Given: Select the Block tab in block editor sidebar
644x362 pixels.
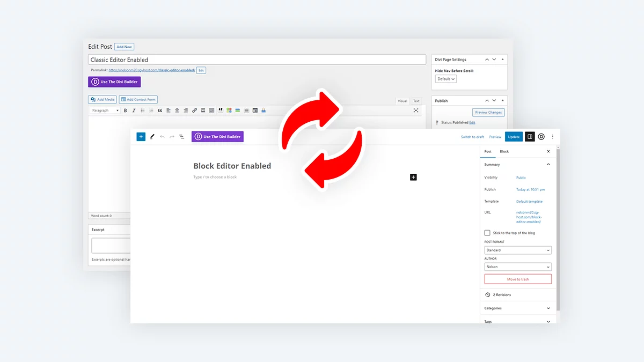Looking at the screenshot, I should tap(504, 152).
